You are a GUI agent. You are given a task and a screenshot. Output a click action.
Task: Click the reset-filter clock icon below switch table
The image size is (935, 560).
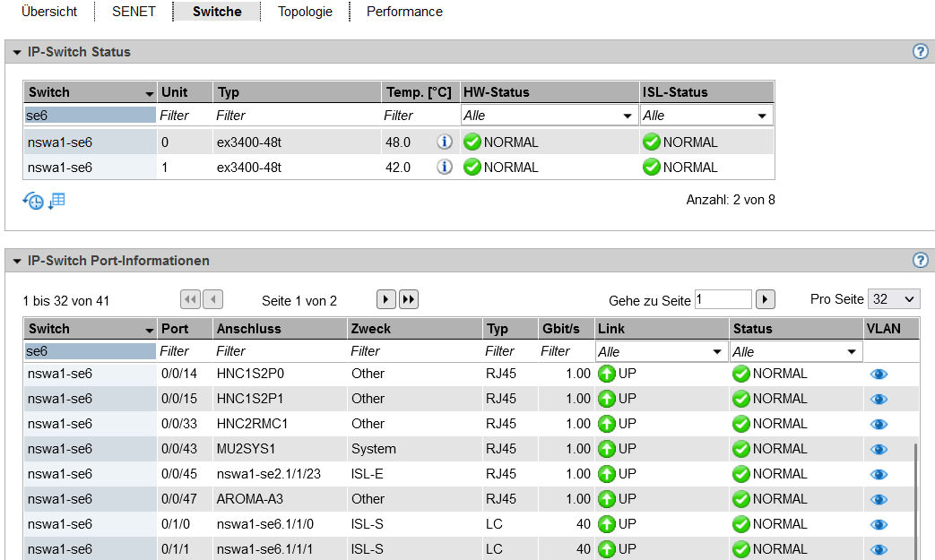pyautogui.click(x=32, y=201)
